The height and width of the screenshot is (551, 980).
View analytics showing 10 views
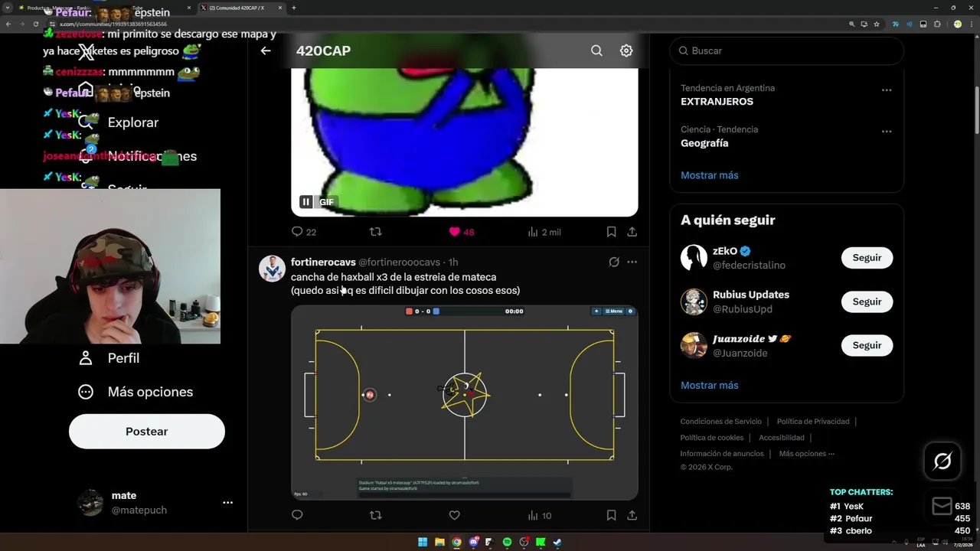(540, 516)
